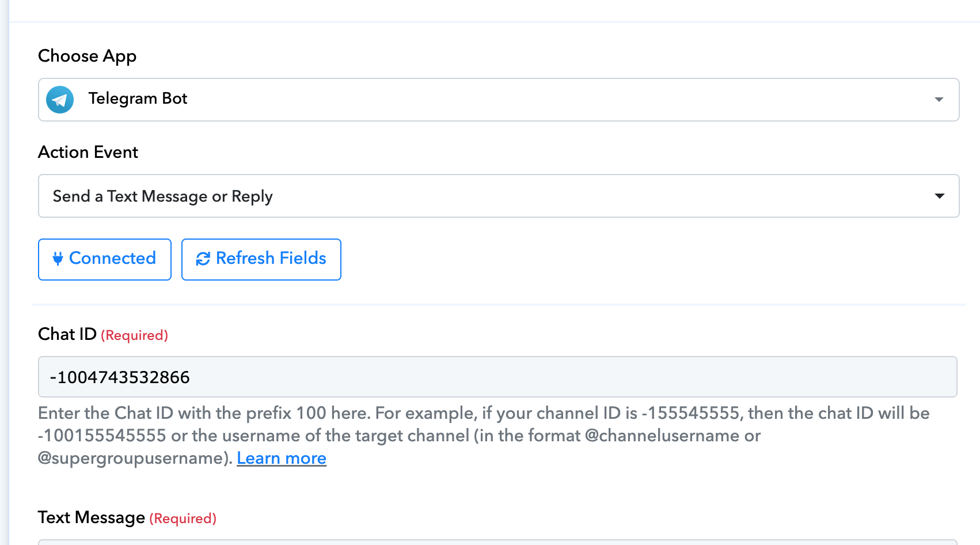Screen dimensions: 980x545
Task: Click the Text Message label
Action: 92,517
